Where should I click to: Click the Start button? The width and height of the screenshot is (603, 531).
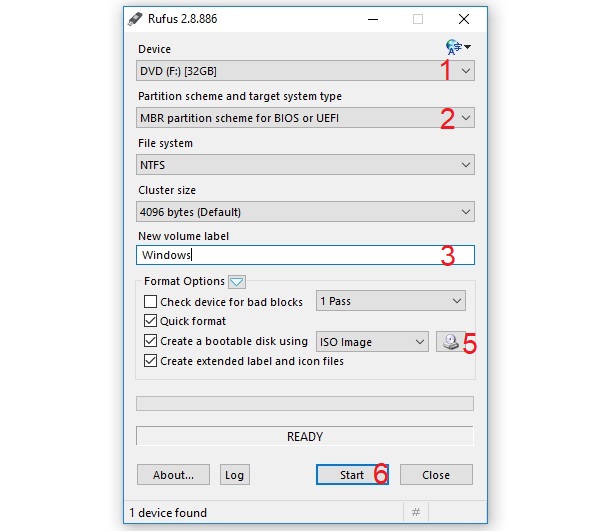[352, 475]
